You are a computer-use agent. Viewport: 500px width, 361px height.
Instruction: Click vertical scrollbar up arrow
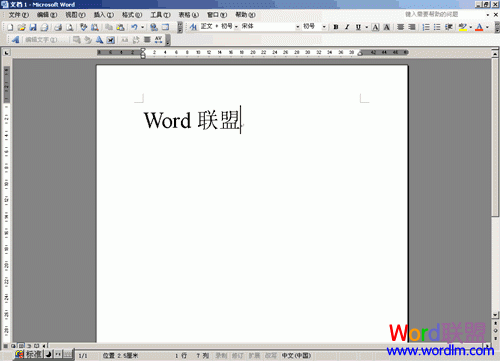(x=495, y=53)
